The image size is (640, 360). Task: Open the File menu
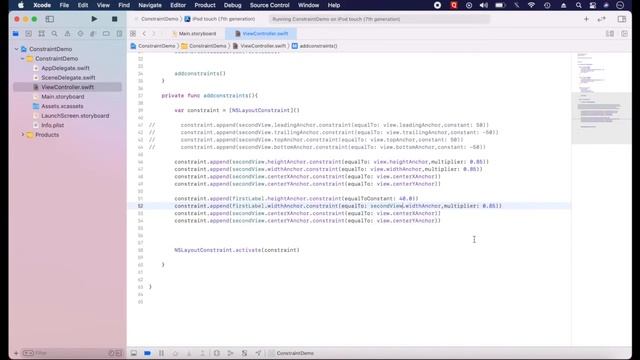click(x=64, y=5)
